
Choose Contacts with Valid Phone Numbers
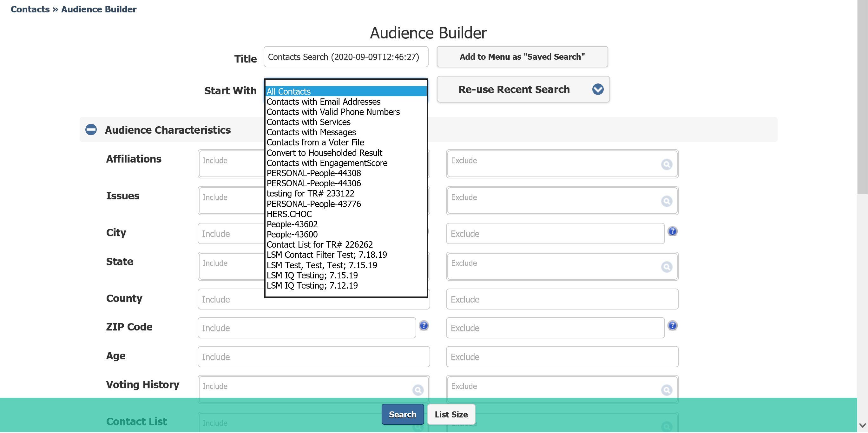346,112
